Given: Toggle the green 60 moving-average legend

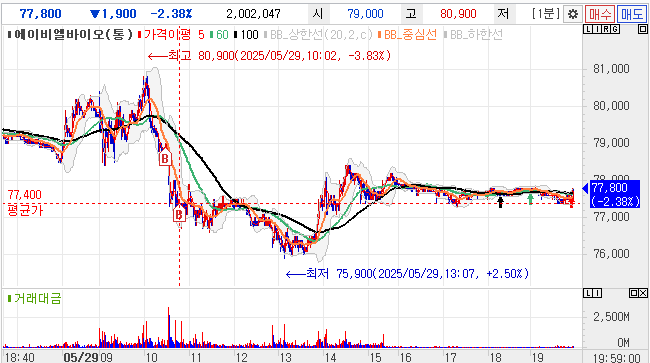Looking at the screenshot, I should pyautogui.click(x=219, y=34).
